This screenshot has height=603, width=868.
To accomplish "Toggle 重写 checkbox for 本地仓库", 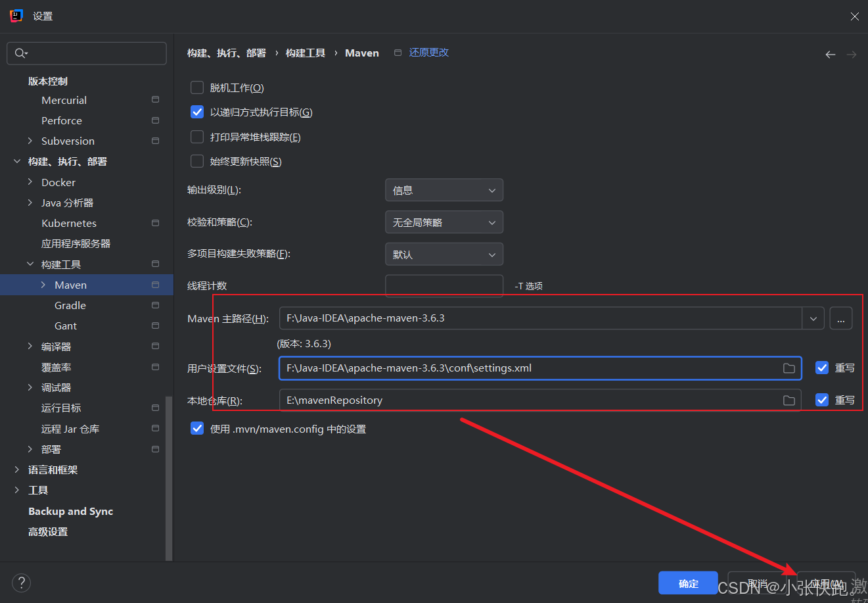I will pos(822,400).
